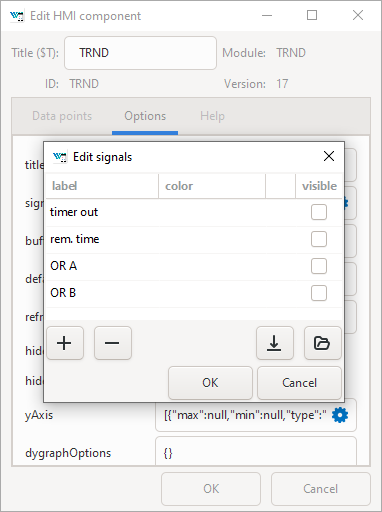This screenshot has width=382, height=512.
Task: Select the OR A signal row label
Action: tap(64, 266)
